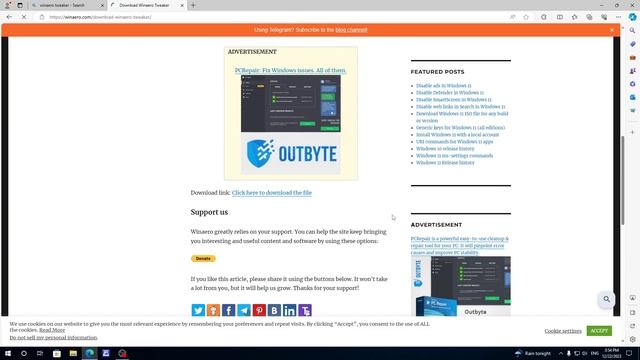
Task: Share via the orange Odnoklassniki icon
Action: 213,310
